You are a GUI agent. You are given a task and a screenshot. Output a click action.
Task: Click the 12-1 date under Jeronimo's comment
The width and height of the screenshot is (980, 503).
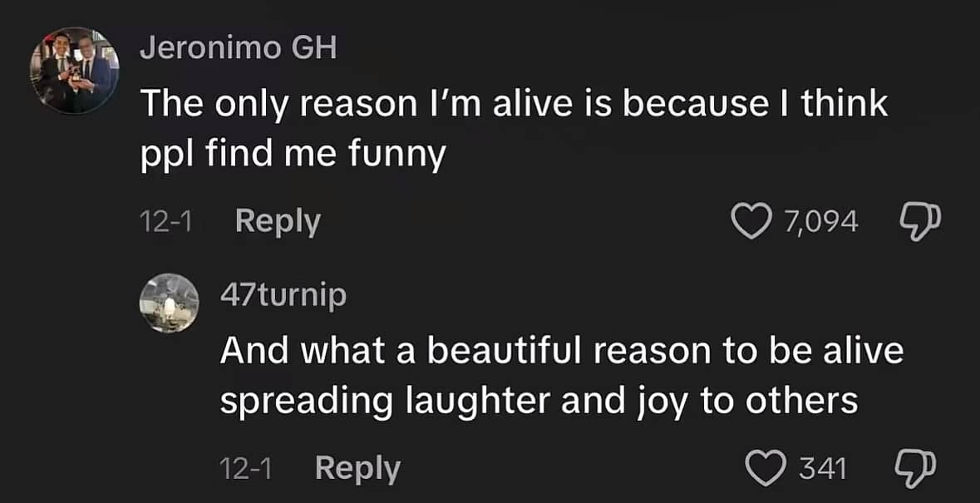[x=165, y=223]
